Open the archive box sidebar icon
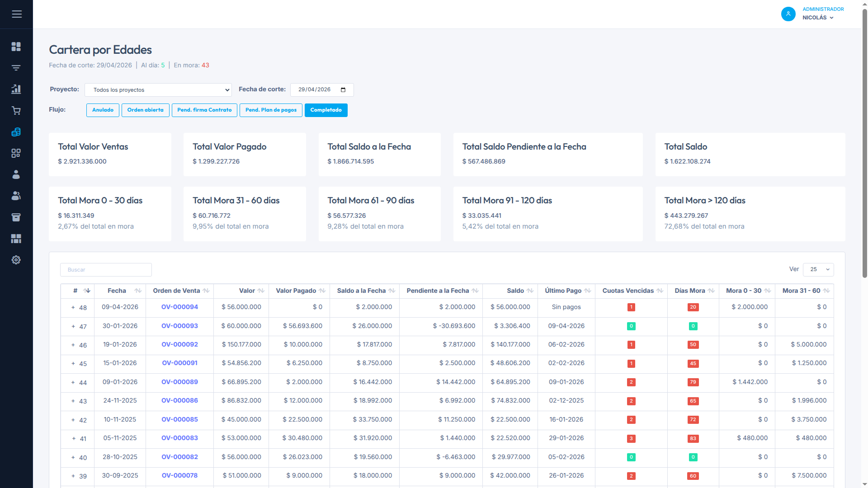 pyautogui.click(x=16, y=217)
